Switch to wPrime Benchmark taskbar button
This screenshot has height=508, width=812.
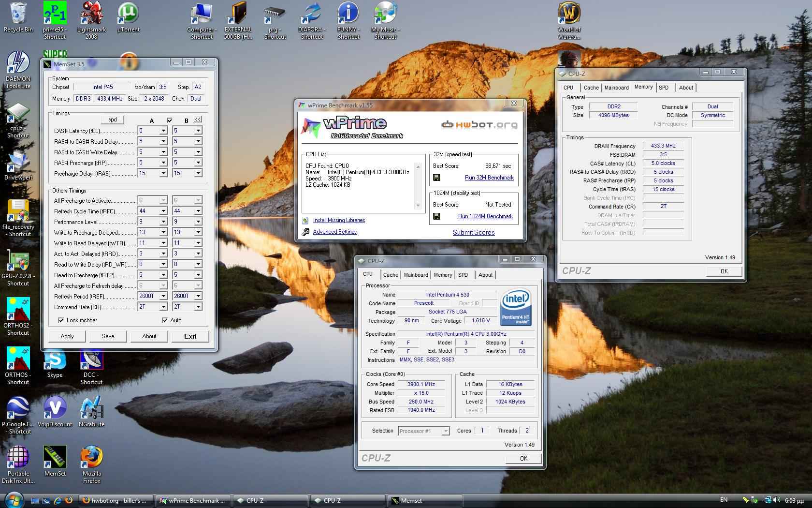tap(193, 501)
